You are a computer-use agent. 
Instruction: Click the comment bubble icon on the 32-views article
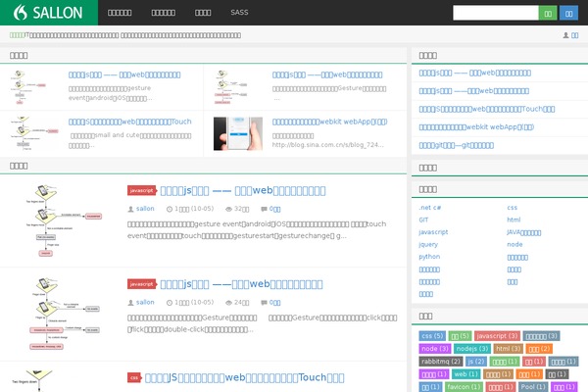(264, 209)
